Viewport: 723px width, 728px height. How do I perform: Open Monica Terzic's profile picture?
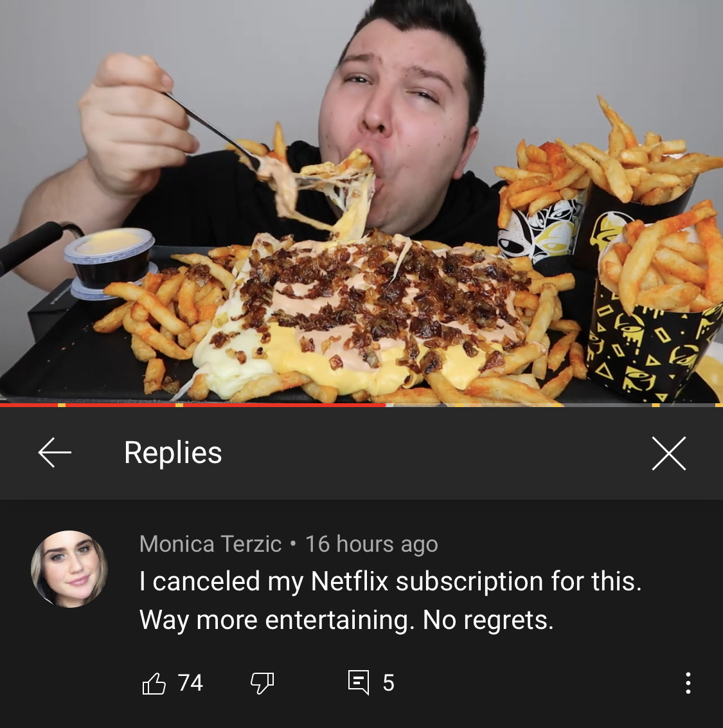point(69,569)
